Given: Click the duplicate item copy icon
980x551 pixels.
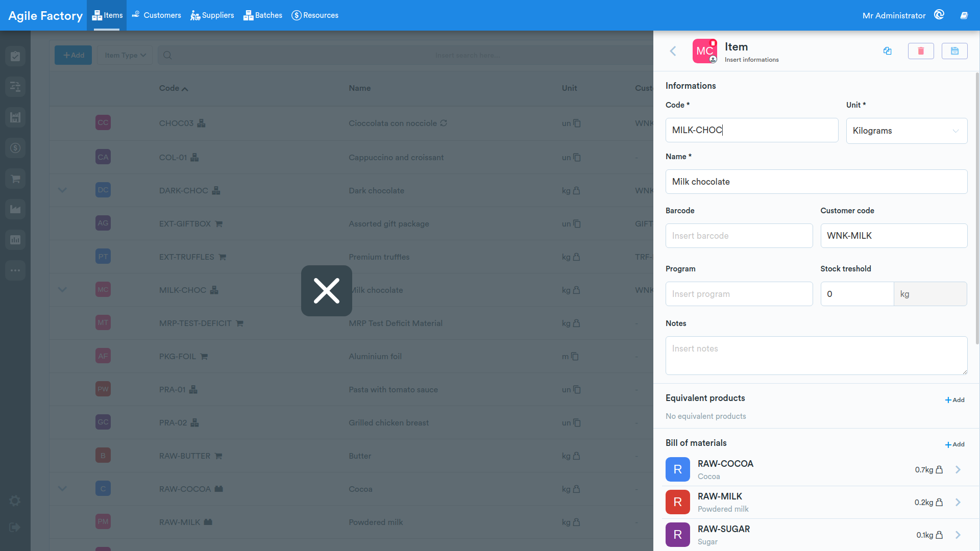Looking at the screenshot, I should [887, 51].
